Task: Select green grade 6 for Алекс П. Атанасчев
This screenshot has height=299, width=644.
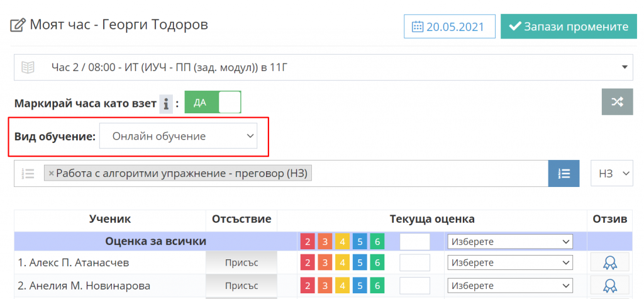Action: click(376, 263)
